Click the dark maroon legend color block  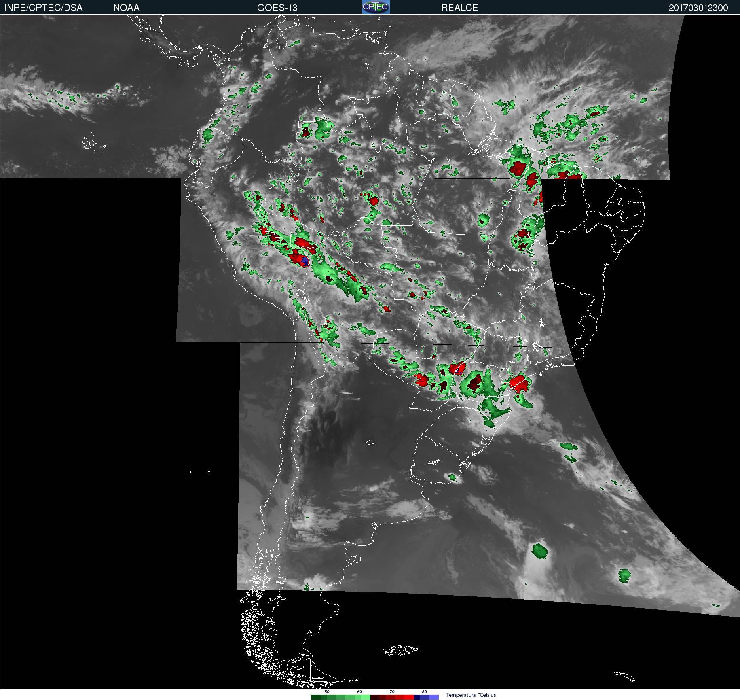[x=375, y=697]
